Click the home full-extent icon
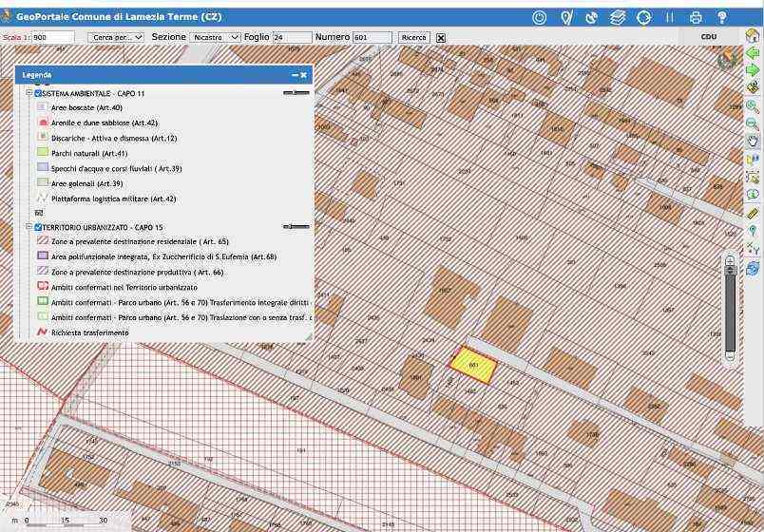This screenshot has height=532, width=764. pos(752,36)
